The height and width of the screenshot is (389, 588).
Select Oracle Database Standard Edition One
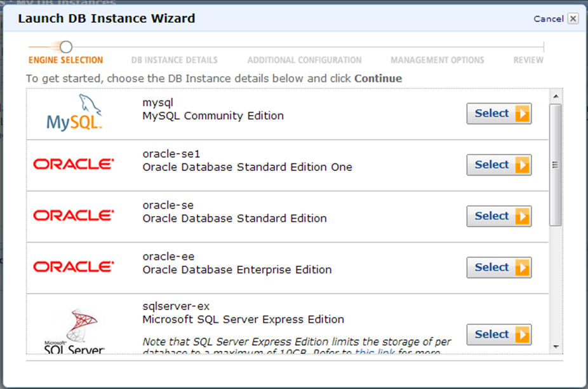pyautogui.click(x=498, y=165)
